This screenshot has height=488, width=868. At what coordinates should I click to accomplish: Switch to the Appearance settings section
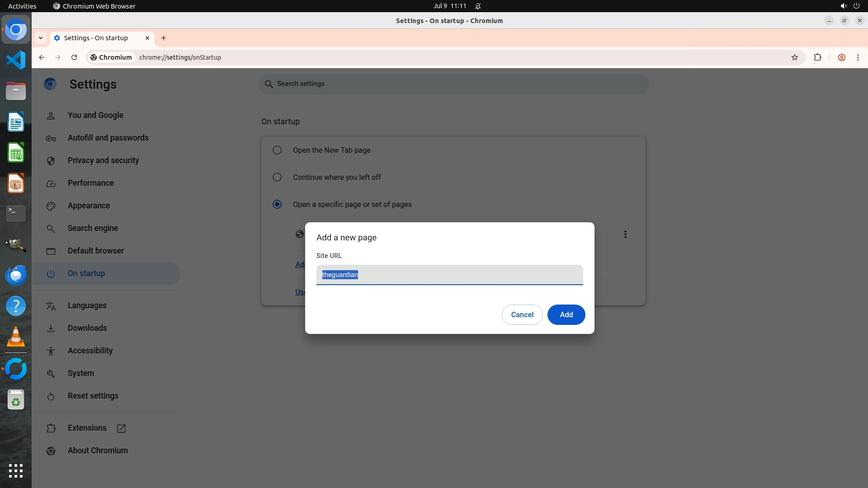pyautogui.click(x=89, y=206)
